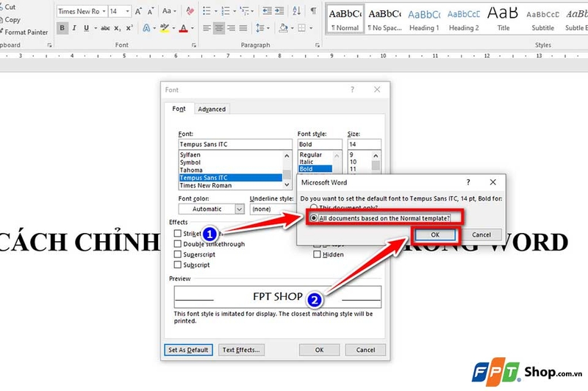Switch to the Font tab in dialog
Viewport: 588px width, 391px height.
coord(179,109)
